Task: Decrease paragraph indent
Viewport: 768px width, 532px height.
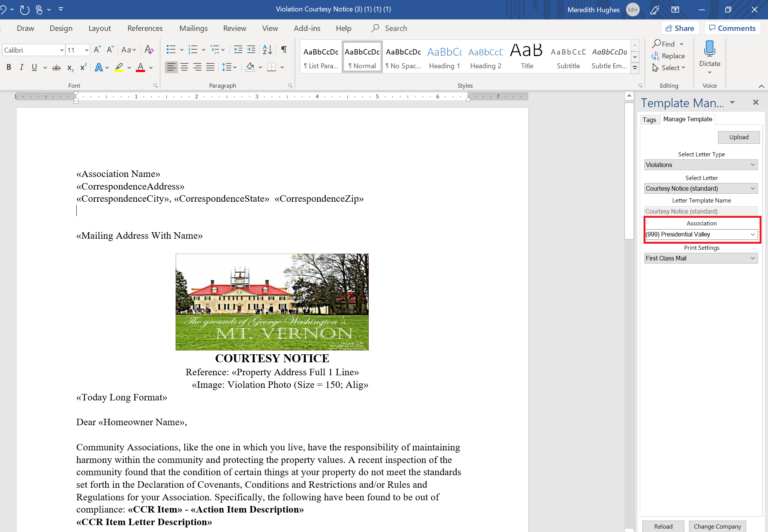Action: pos(238,49)
